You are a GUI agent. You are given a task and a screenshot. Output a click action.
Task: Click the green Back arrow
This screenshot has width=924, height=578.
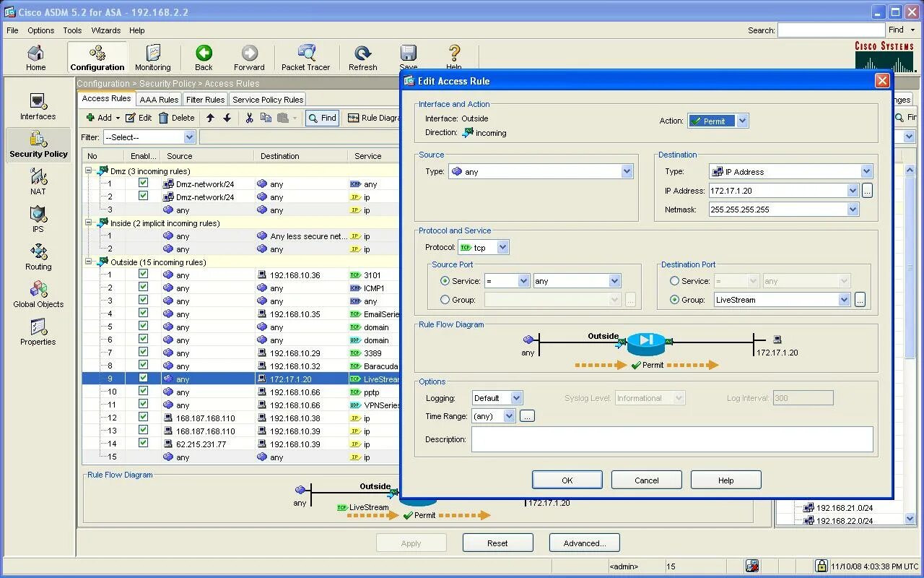pyautogui.click(x=204, y=57)
